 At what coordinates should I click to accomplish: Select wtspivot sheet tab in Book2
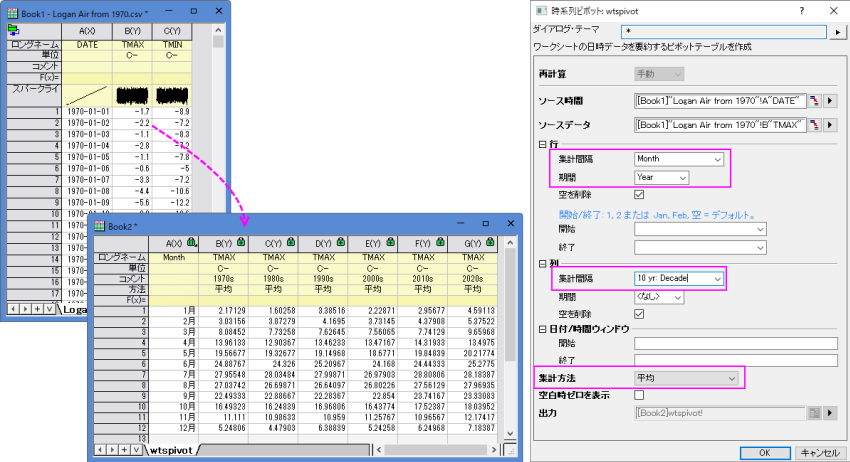(x=171, y=450)
